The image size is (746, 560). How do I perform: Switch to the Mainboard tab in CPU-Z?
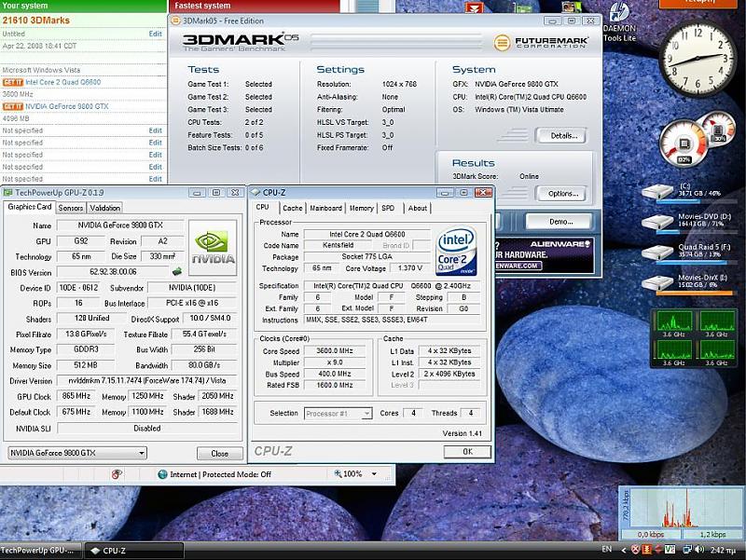pyautogui.click(x=325, y=208)
